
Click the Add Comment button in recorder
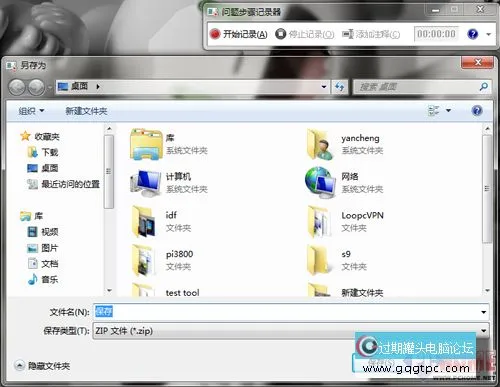[x=371, y=34]
